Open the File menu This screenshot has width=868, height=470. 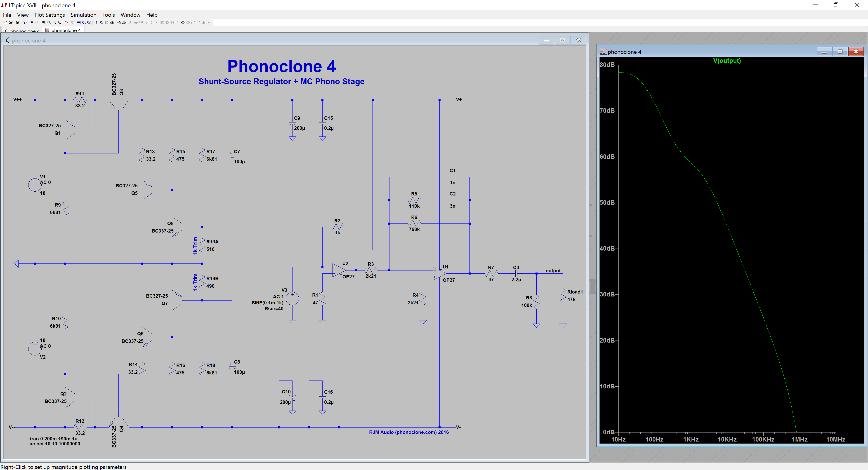pyautogui.click(x=7, y=15)
